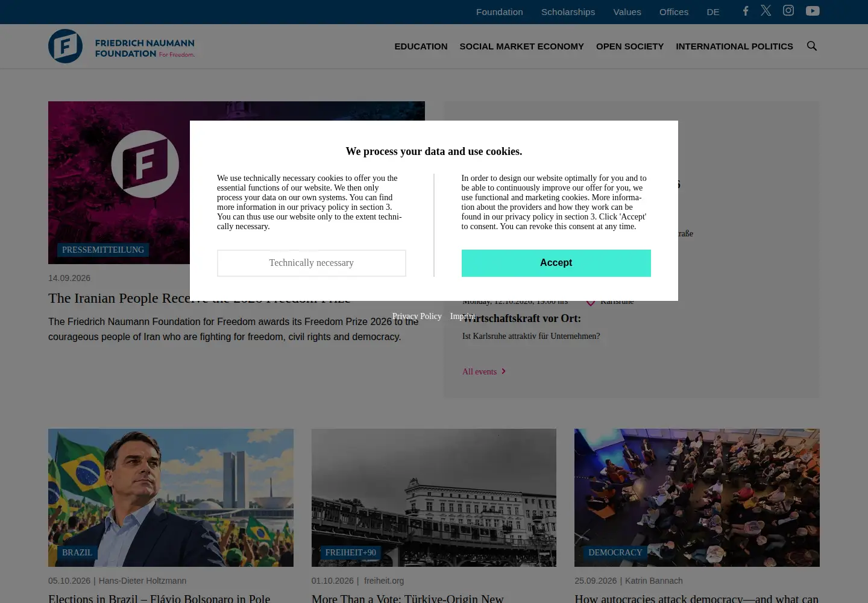Viewport: 868px width, 603px height.
Task: Open the Values top menu item
Action: [627, 12]
